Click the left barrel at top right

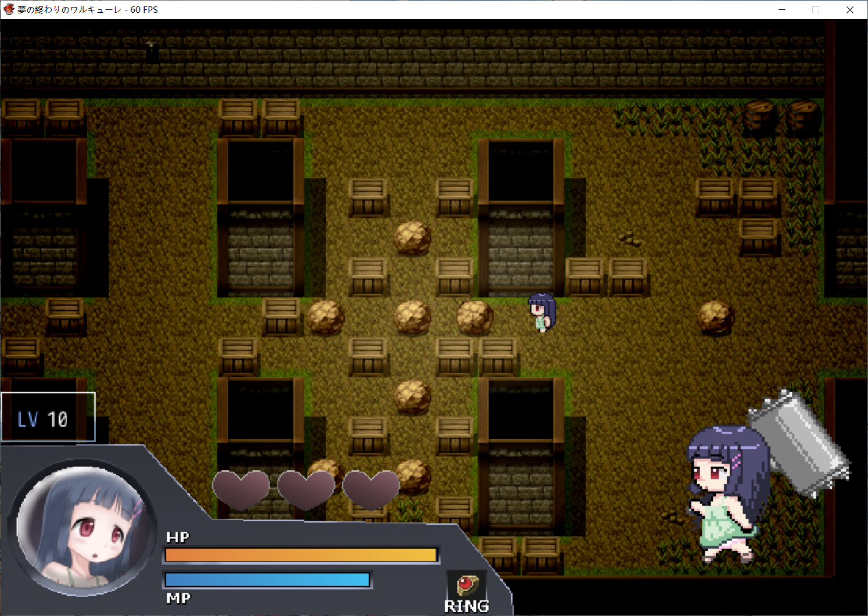(x=760, y=117)
